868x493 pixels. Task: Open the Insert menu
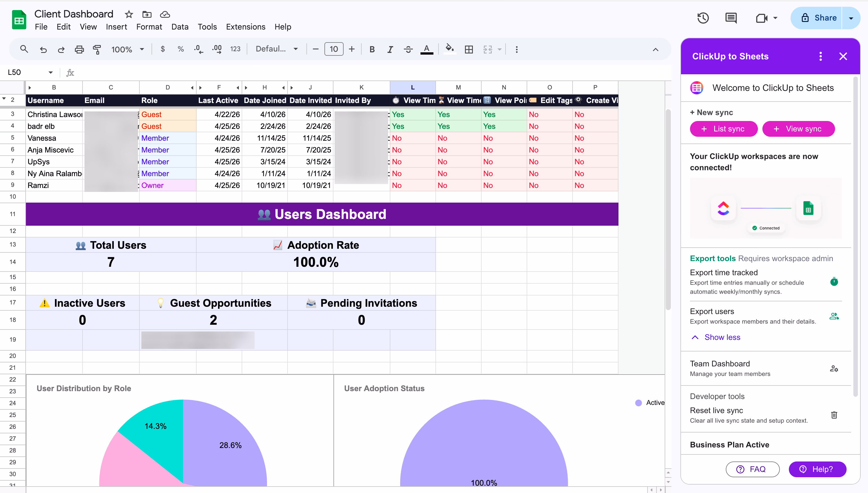(116, 27)
